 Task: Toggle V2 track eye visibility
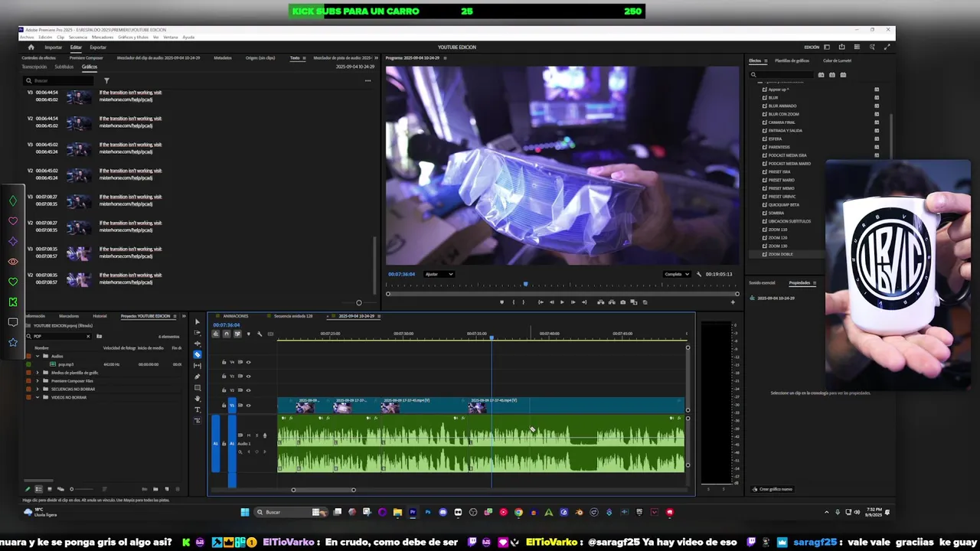click(249, 390)
